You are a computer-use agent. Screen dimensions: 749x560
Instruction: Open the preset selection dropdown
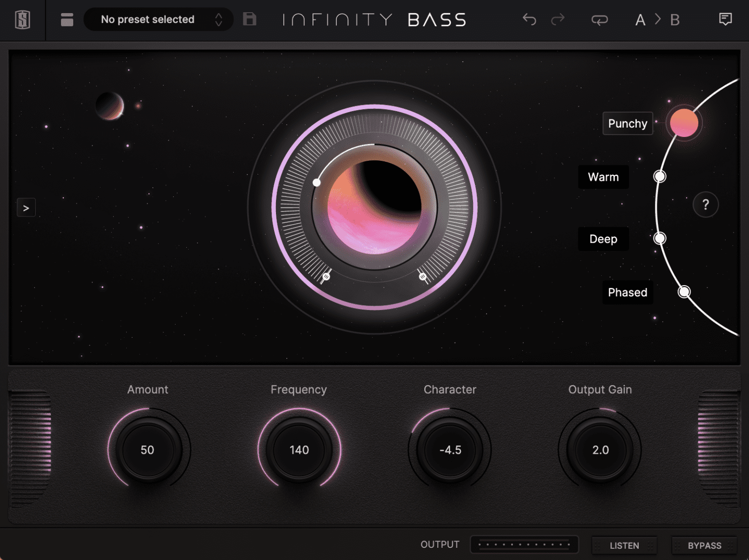point(158,19)
